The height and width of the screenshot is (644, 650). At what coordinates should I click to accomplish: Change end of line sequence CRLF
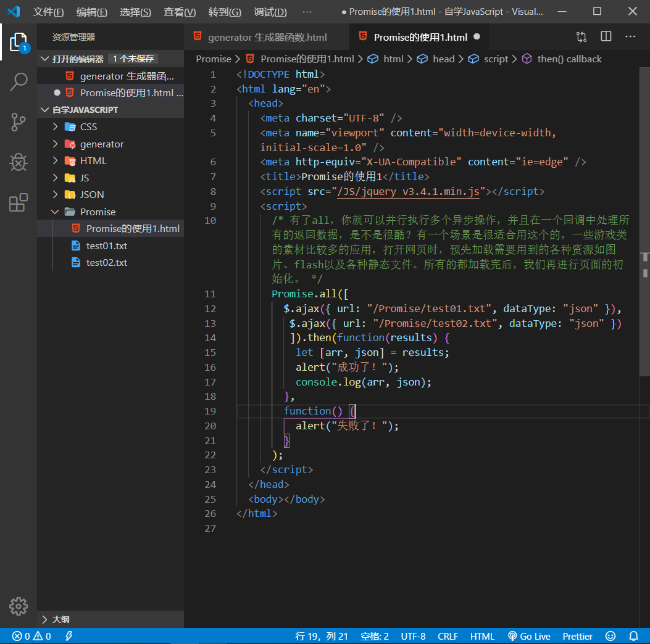pyautogui.click(x=448, y=636)
